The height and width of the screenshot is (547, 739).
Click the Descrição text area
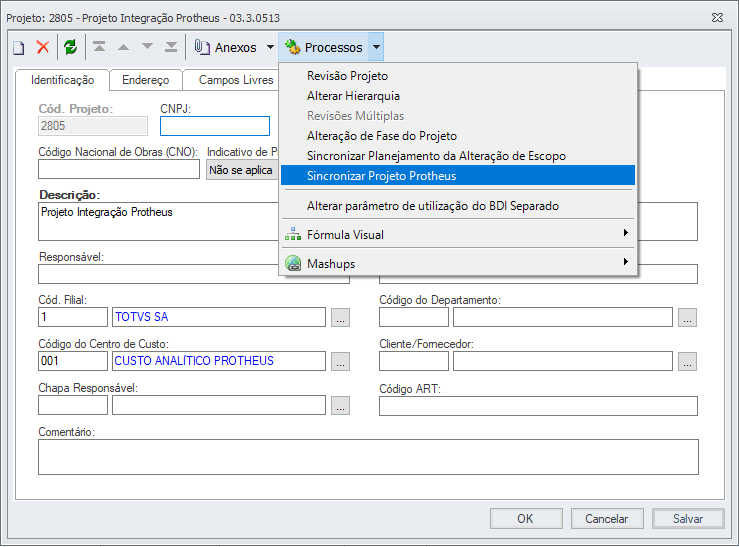158,221
